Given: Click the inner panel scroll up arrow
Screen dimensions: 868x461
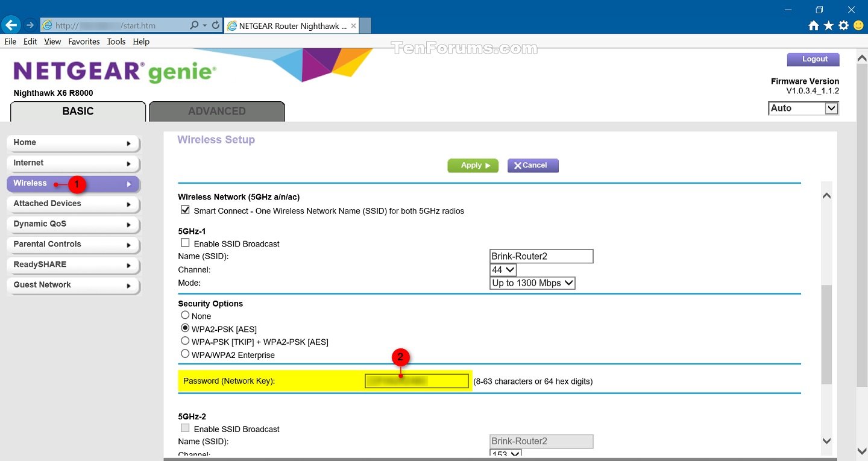Looking at the screenshot, I should (x=826, y=195).
